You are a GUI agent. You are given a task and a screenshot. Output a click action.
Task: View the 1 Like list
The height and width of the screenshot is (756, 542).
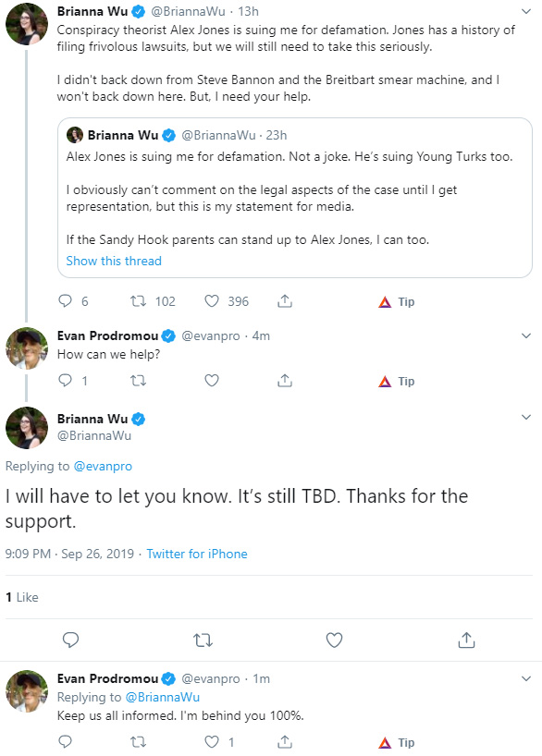pyautogui.click(x=21, y=597)
